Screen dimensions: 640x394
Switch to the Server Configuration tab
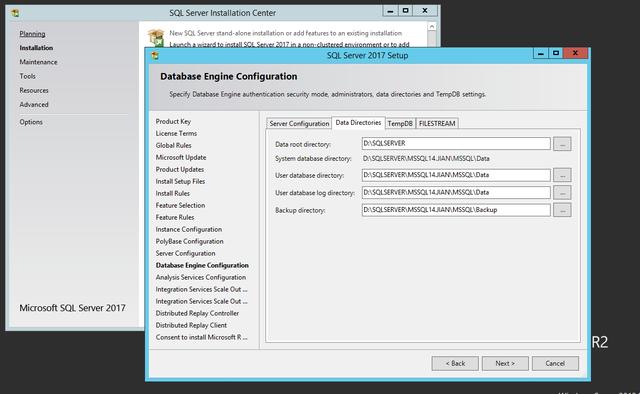(299, 123)
